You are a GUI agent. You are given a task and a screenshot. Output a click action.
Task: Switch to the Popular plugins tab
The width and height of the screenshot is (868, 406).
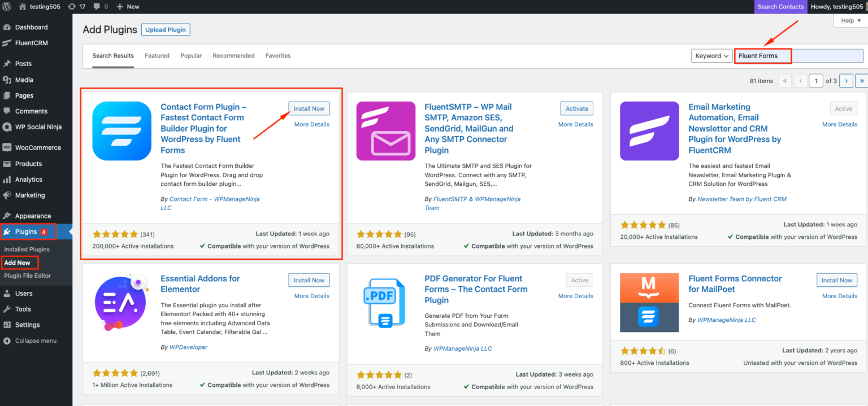click(x=191, y=55)
